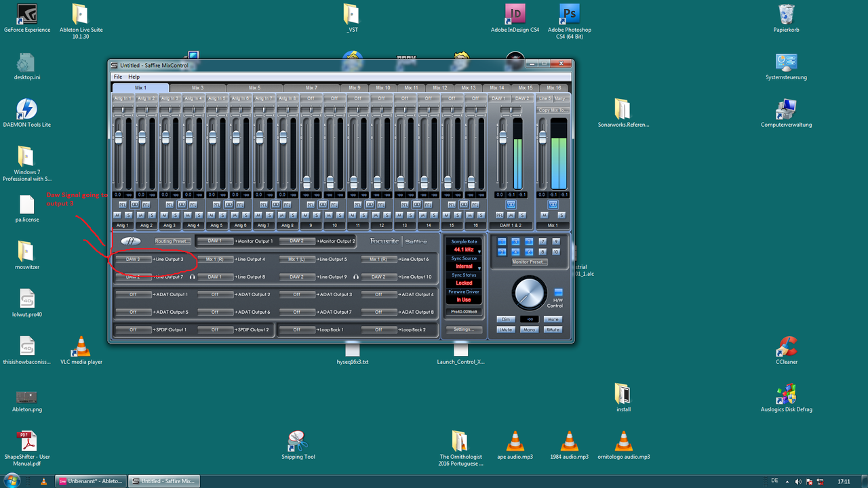Viewport: 868px width, 488px height.
Task: Toggle stereo link on DAW 1 & 2 strip
Action: (511, 205)
